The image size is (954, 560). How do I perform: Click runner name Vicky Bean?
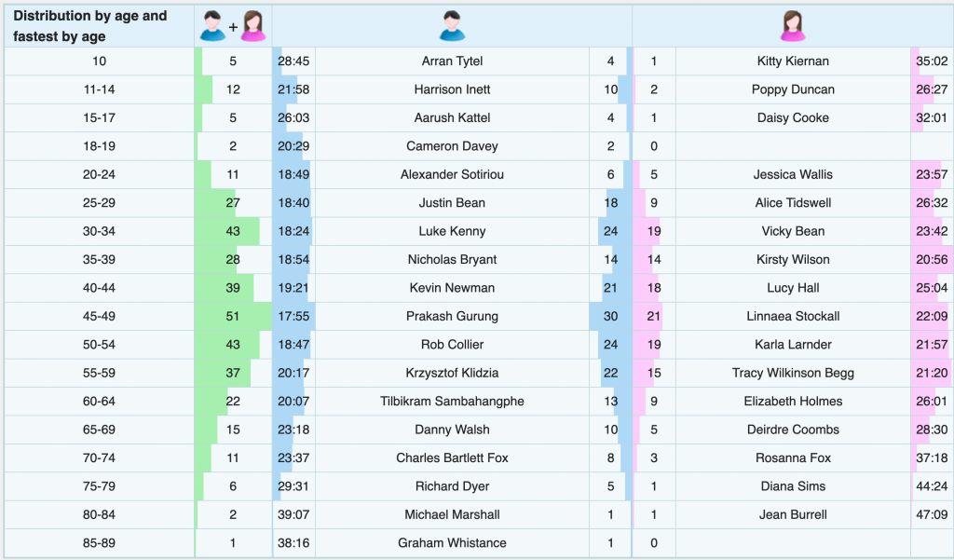tap(793, 231)
